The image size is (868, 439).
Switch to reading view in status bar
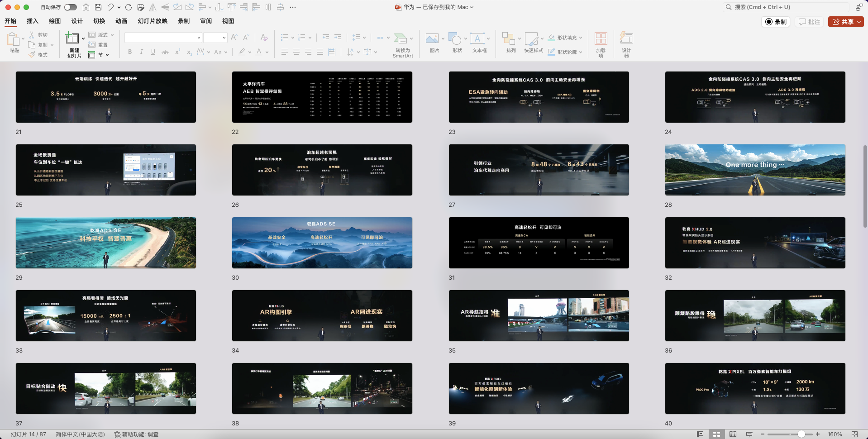click(733, 434)
